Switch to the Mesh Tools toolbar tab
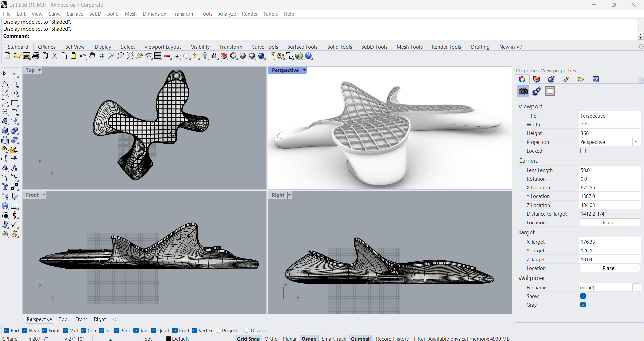 pyautogui.click(x=409, y=47)
